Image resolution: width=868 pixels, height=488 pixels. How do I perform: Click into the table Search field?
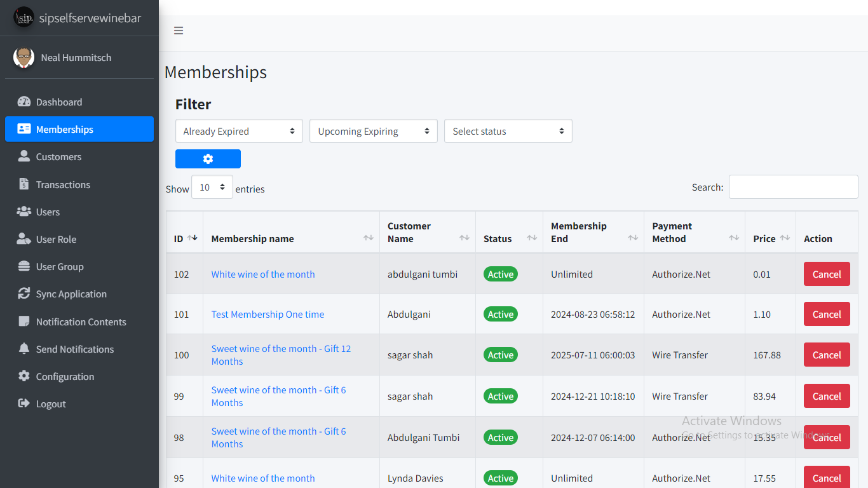[x=793, y=187]
